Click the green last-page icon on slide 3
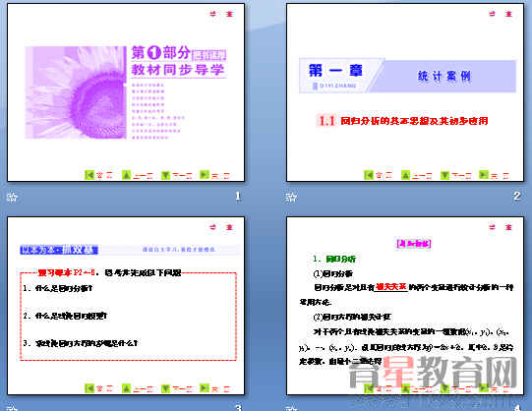This screenshot has width=532, height=411. point(205,388)
